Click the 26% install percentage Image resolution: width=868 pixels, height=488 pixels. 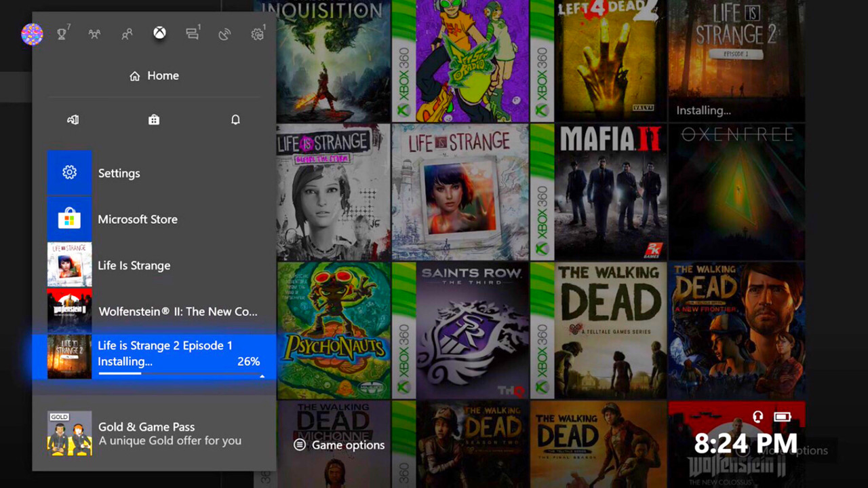248,362
